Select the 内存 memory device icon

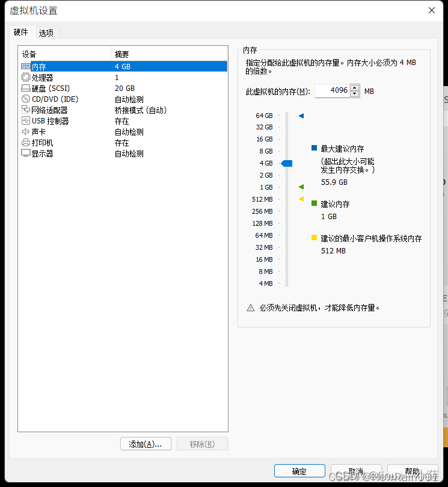coord(26,66)
